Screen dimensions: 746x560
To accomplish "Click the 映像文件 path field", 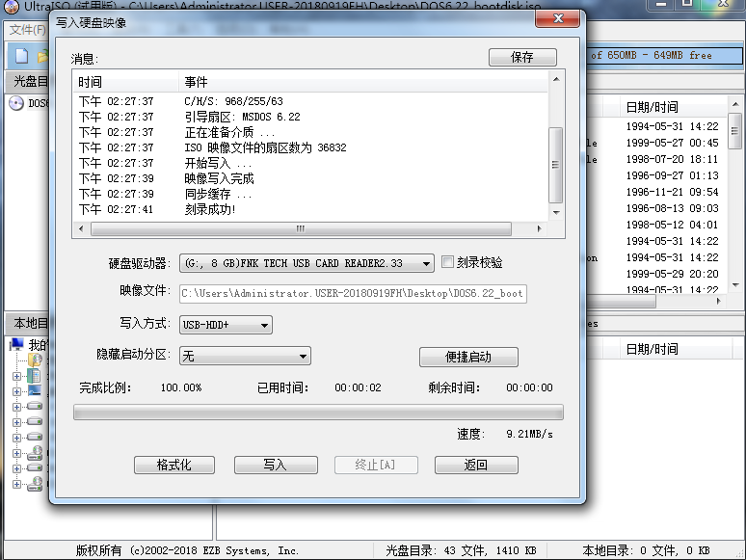I will [353, 294].
